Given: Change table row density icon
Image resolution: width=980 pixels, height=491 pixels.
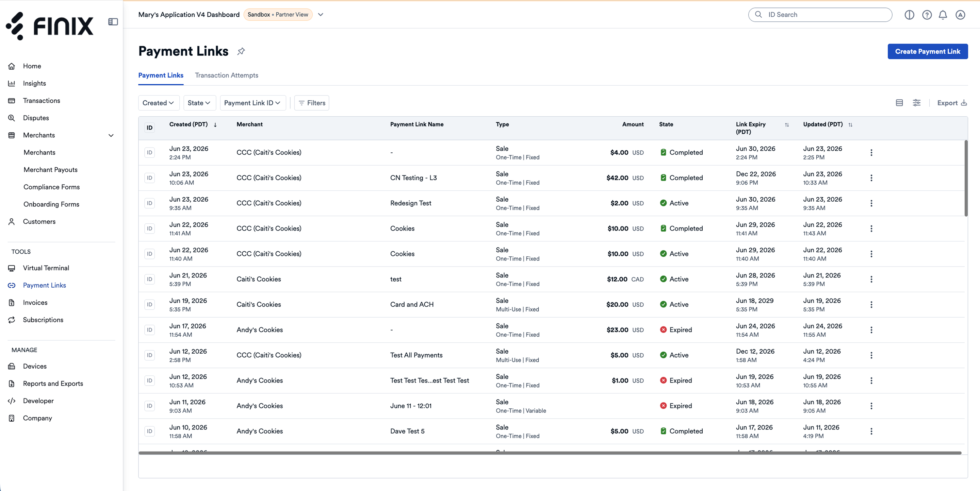Looking at the screenshot, I should [899, 103].
